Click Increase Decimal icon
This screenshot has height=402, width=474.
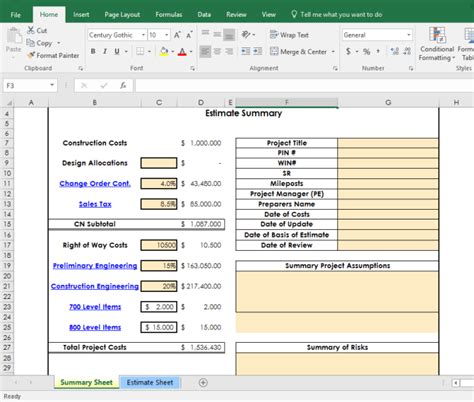tap(395, 51)
